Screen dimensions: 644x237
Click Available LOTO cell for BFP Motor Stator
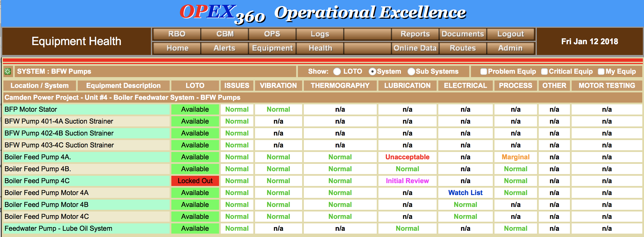[x=195, y=109]
